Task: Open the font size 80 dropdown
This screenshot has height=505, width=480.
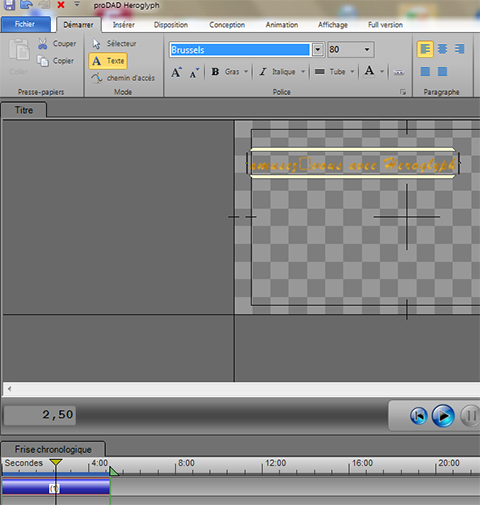Action: point(367,49)
